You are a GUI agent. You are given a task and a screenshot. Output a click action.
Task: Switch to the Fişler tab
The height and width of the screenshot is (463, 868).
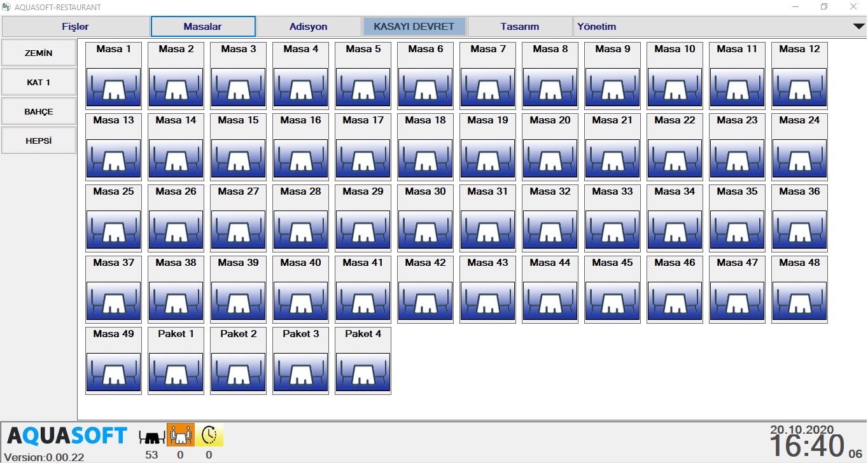coord(75,27)
